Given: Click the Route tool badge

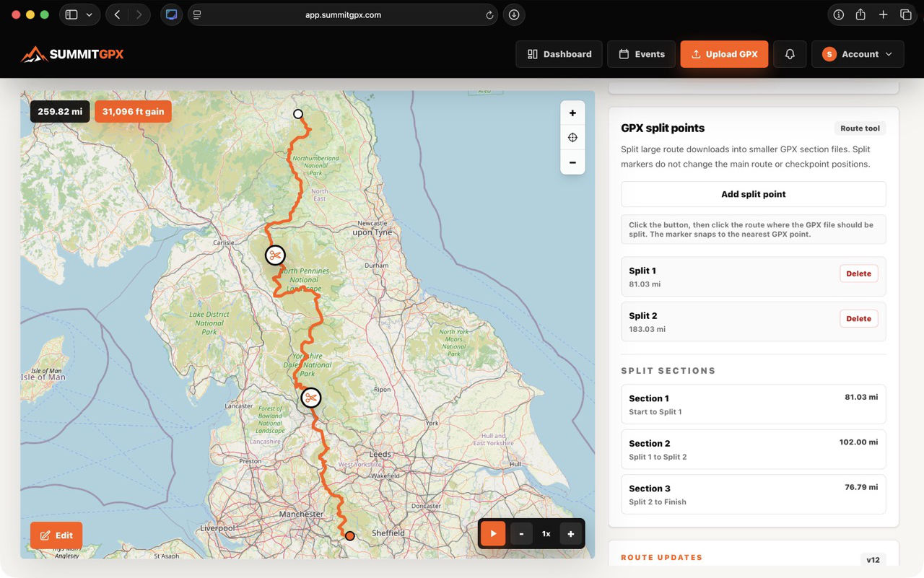Looking at the screenshot, I should [860, 128].
